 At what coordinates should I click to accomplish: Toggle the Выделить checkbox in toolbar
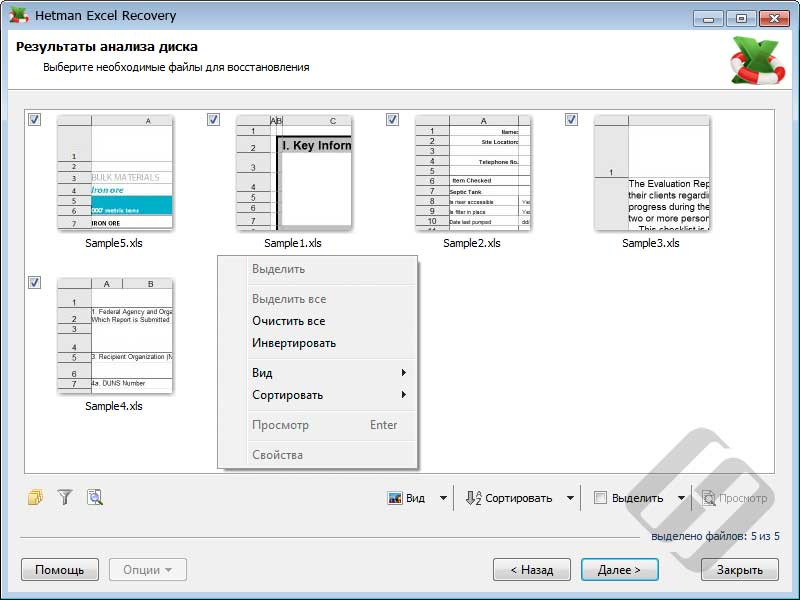(x=601, y=498)
